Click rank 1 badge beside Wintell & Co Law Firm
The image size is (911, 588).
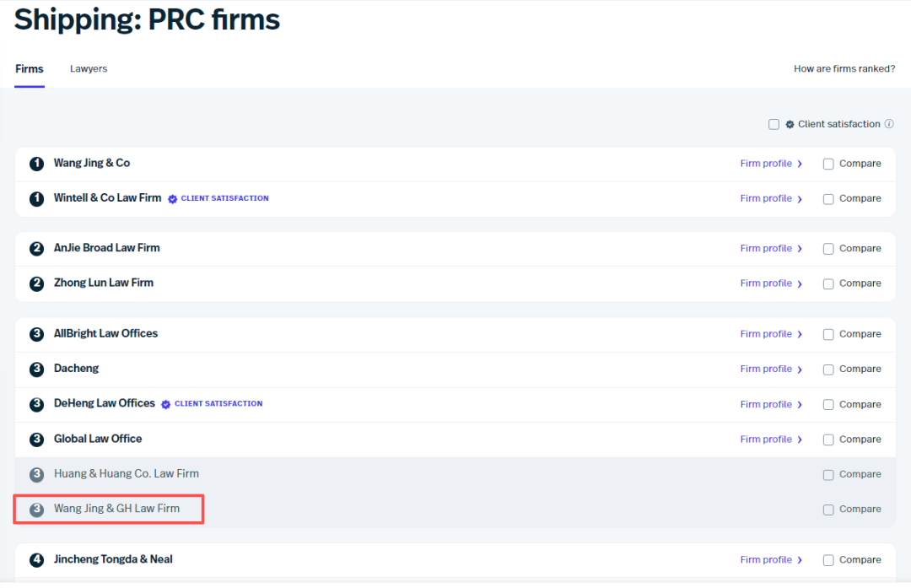tap(36, 199)
